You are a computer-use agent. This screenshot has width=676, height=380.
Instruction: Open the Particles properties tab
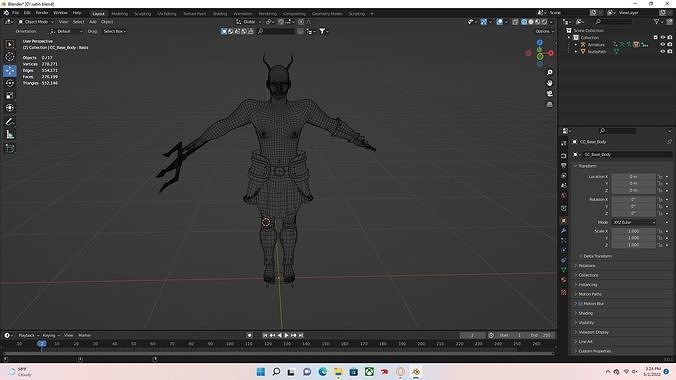click(x=563, y=240)
